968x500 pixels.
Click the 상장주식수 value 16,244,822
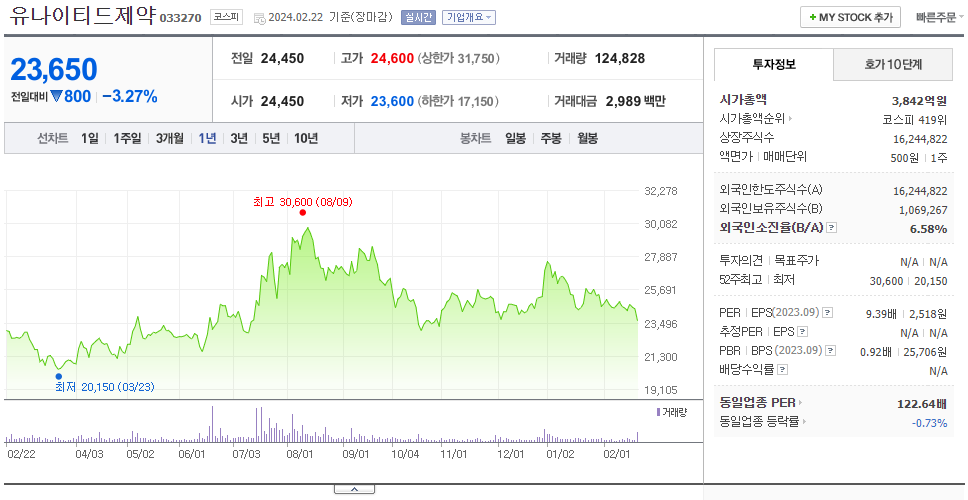pyautogui.click(x=920, y=139)
